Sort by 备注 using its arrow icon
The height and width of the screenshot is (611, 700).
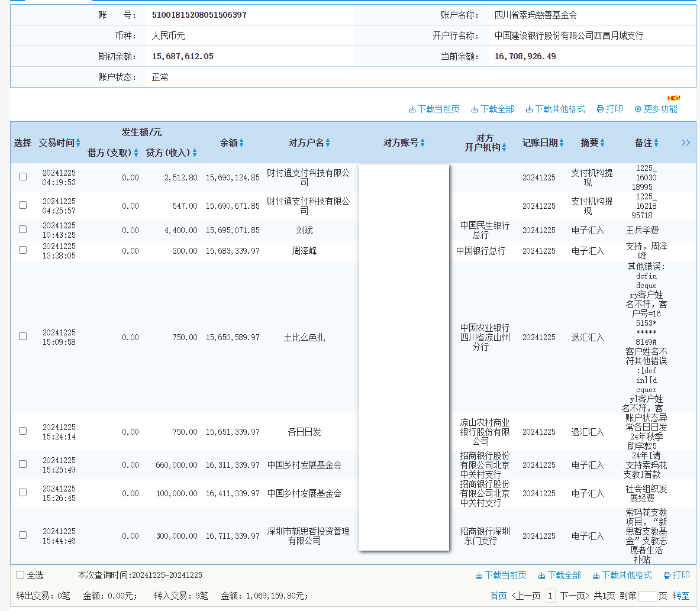[656, 143]
